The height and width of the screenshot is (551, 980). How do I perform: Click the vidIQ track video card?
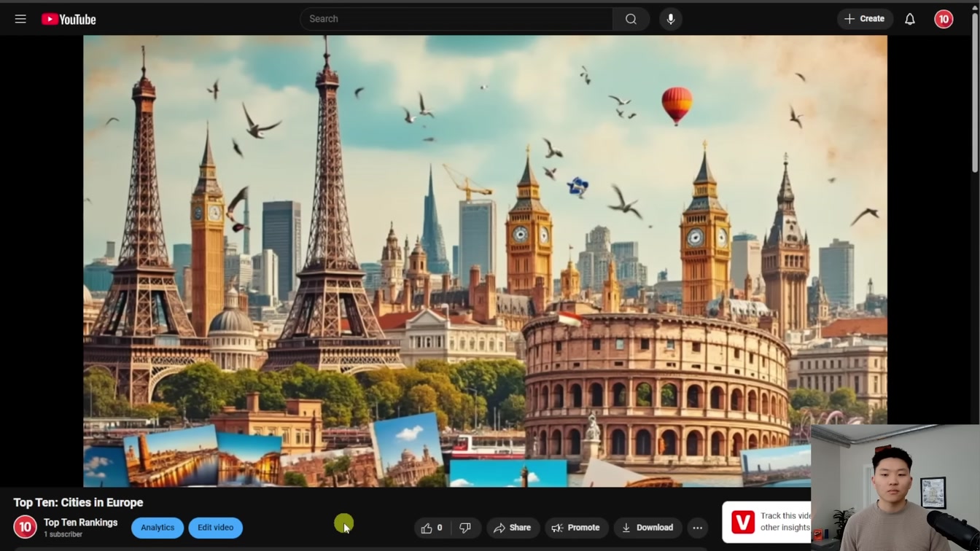click(766, 522)
